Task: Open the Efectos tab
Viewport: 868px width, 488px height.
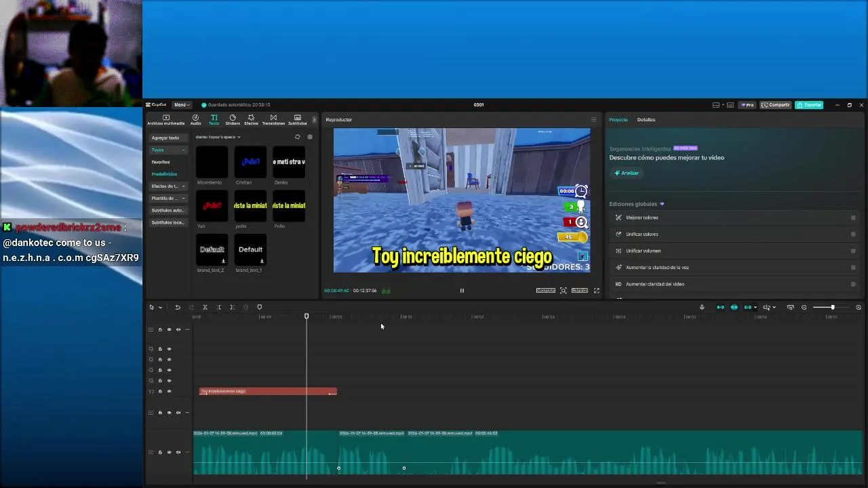Action: pos(251,120)
